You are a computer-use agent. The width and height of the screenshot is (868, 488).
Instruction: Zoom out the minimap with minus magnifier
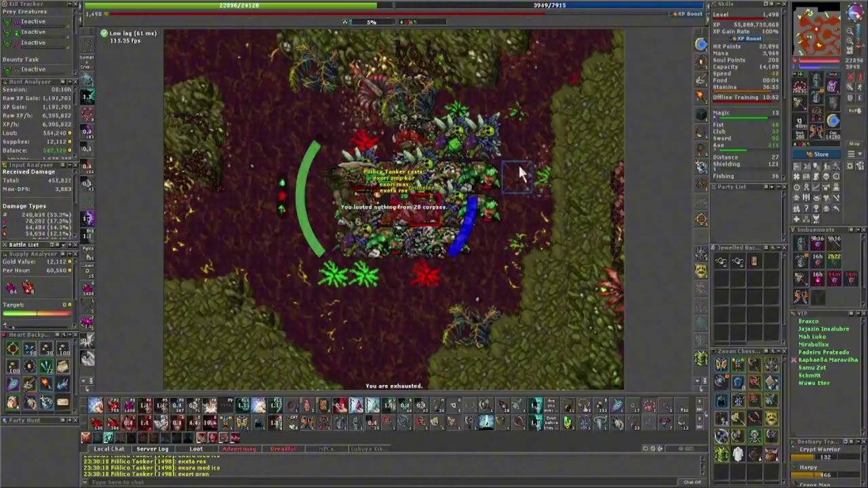pos(850,31)
